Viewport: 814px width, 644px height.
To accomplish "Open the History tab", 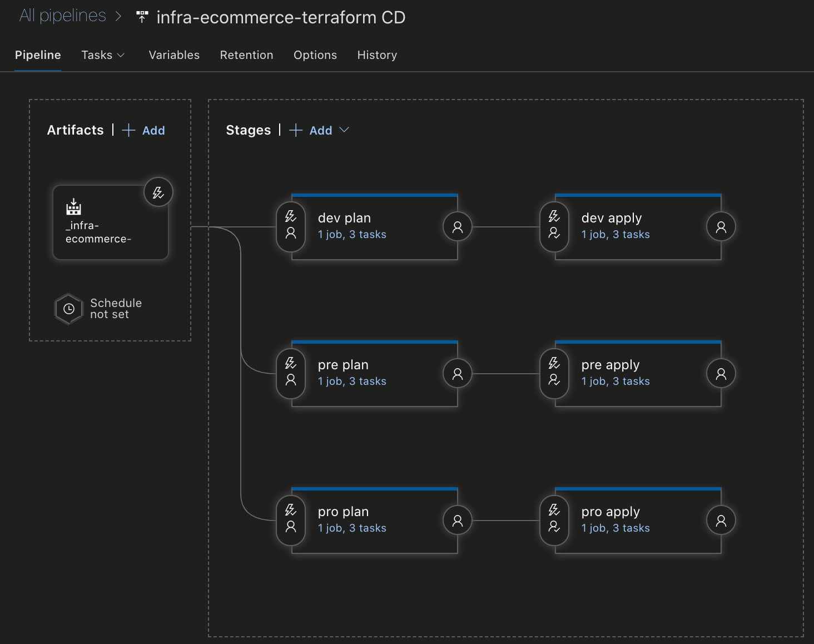I will (x=377, y=55).
